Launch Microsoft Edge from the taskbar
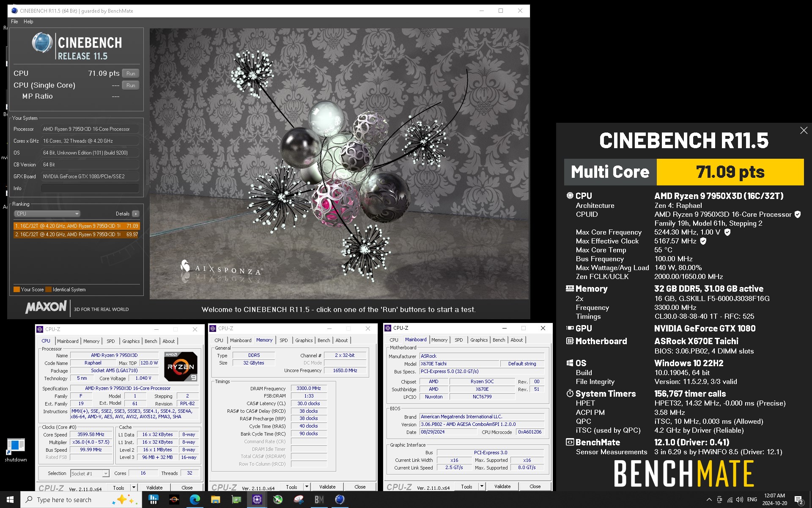Viewport: 812px width, 508px height. point(195,500)
